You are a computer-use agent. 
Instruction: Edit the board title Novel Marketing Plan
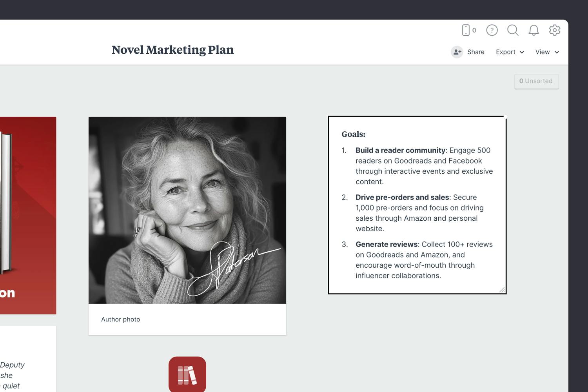(x=172, y=50)
